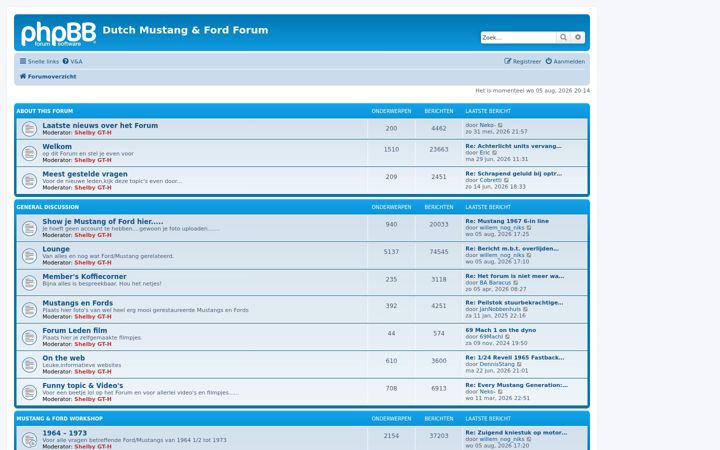Open Re: 1/24 Revell 1965 Fastback... post
The image size is (720, 450).
tap(515, 357)
